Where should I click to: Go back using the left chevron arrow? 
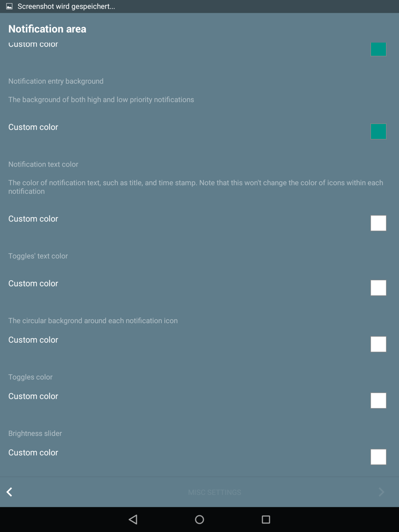(10, 492)
